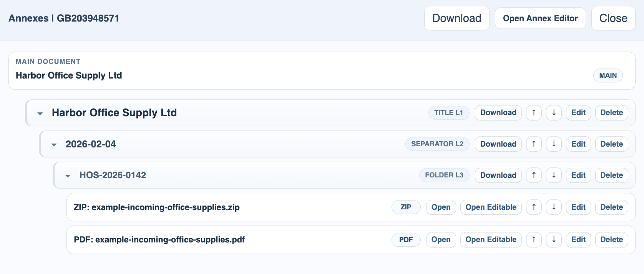Viewport: 644px width, 274px height.
Task: Click main document name Harbor Office Supply Ltd
Action: (x=69, y=75)
